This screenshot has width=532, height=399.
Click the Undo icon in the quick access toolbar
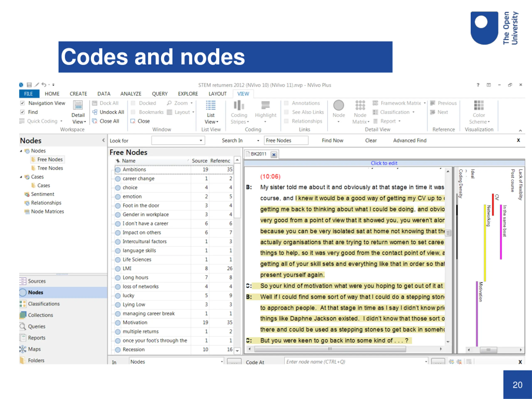[44, 84]
